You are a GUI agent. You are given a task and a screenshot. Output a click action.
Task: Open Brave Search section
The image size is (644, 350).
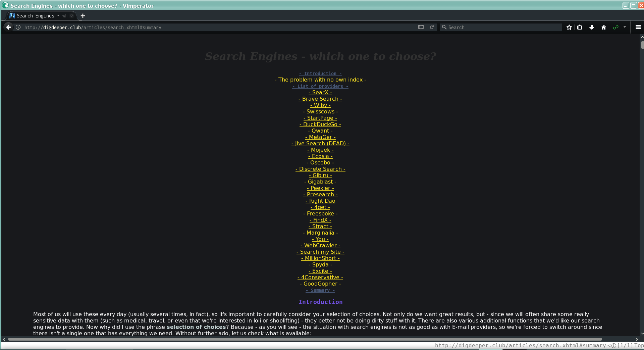(320, 99)
